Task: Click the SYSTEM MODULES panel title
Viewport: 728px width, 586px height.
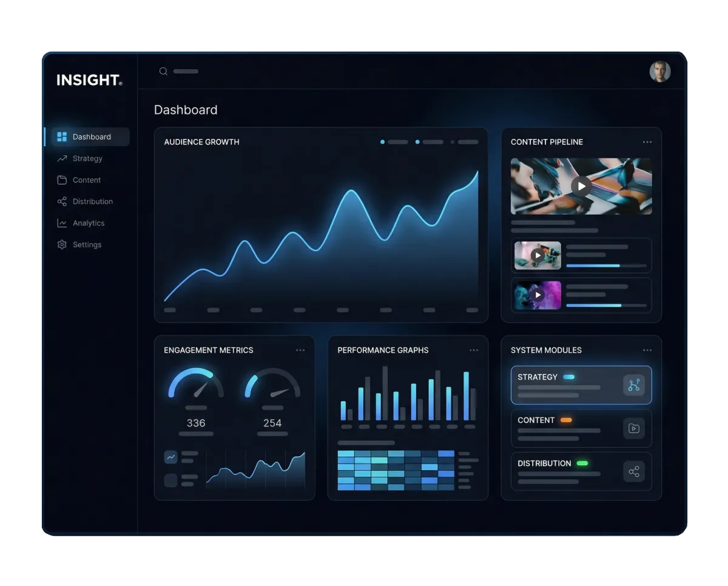Action: pos(546,350)
